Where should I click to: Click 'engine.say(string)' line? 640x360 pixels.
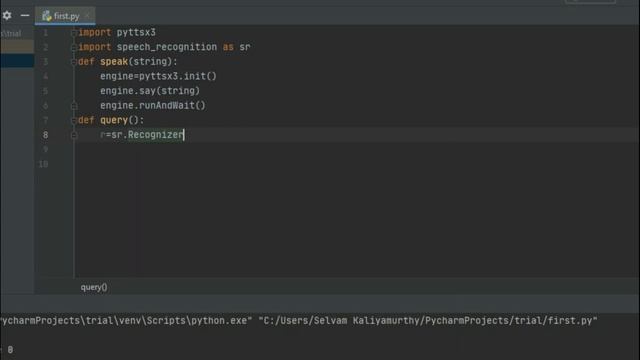(150, 91)
